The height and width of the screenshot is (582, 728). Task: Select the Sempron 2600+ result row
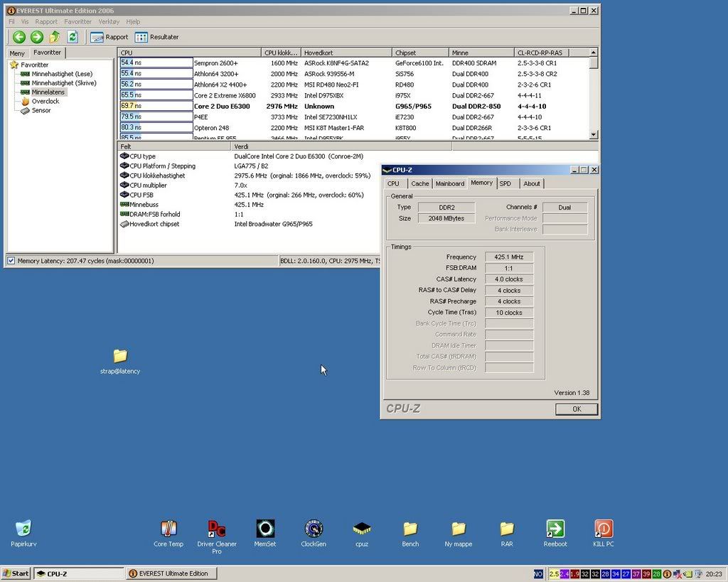tap(354, 63)
